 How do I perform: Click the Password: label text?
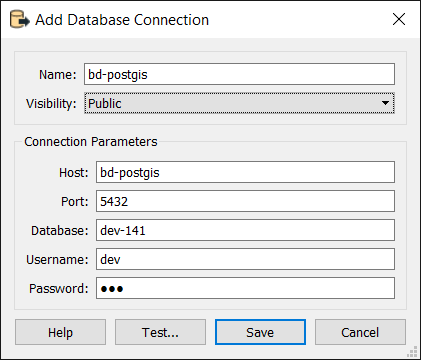coord(59,288)
